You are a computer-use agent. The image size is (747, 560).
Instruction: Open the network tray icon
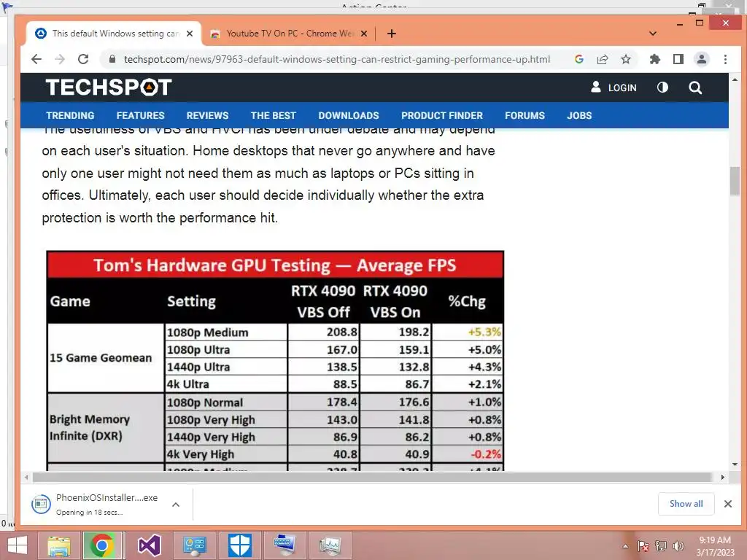660,546
